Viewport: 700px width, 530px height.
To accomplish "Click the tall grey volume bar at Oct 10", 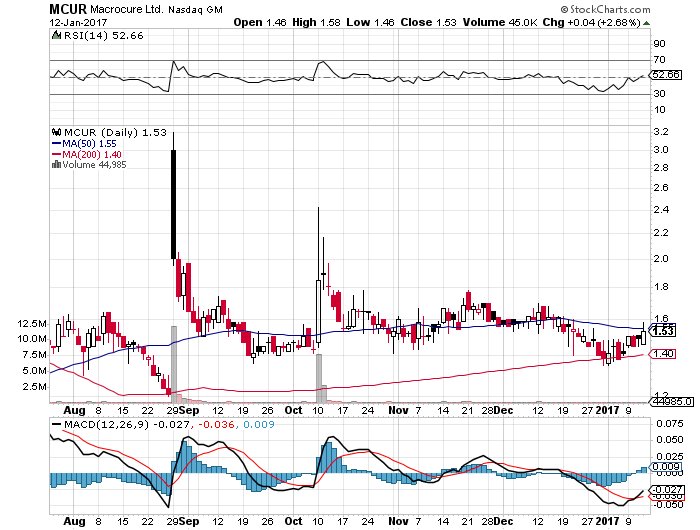I will coord(319,379).
